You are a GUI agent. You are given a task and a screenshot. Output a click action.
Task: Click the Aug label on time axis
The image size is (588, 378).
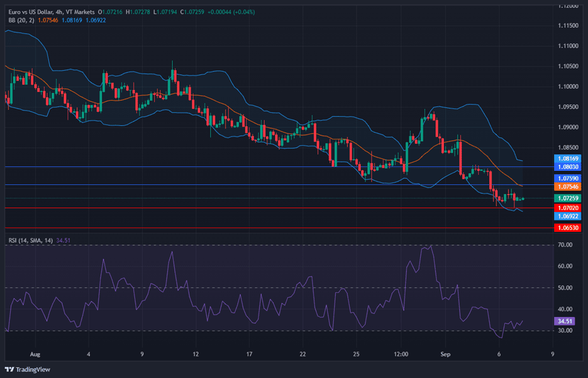[35, 354]
